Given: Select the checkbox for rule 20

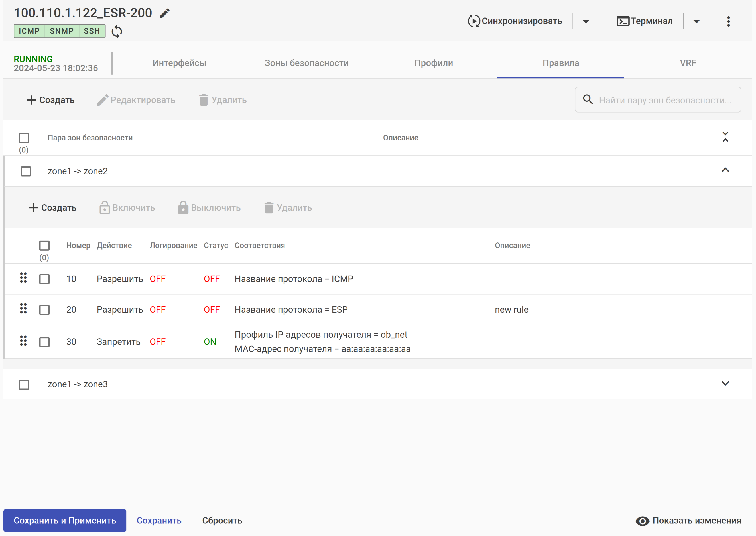Looking at the screenshot, I should coord(44,310).
